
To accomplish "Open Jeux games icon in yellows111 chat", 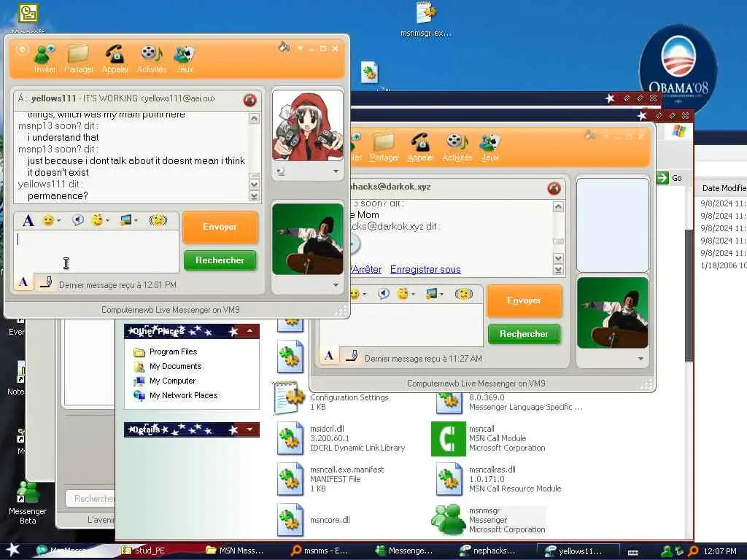I will coord(185,58).
